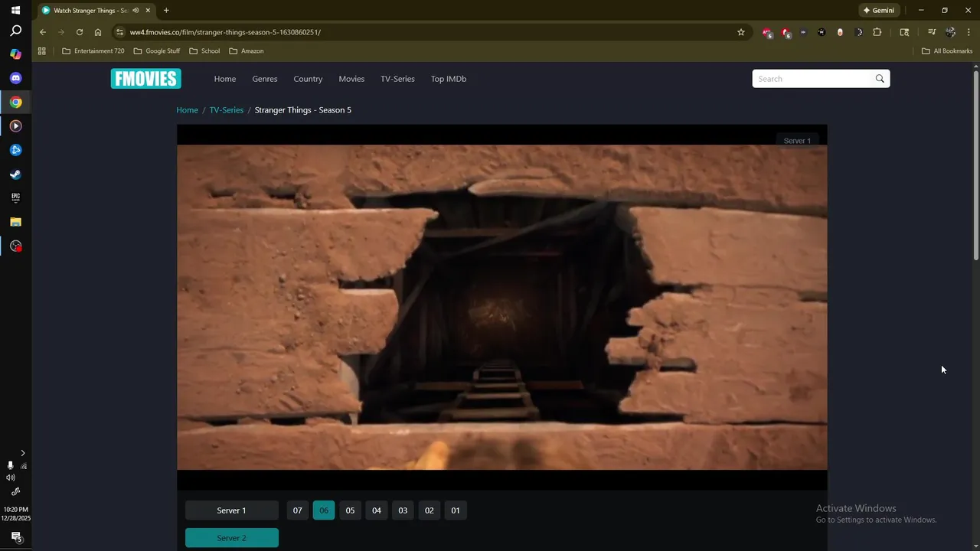Open clock and date in taskbar
The width and height of the screenshot is (980, 551).
point(15,514)
